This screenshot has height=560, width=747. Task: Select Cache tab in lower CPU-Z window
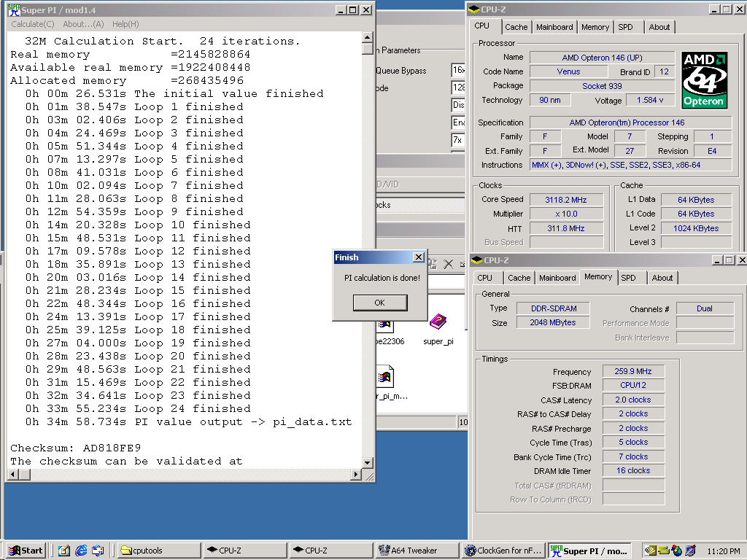click(x=519, y=278)
